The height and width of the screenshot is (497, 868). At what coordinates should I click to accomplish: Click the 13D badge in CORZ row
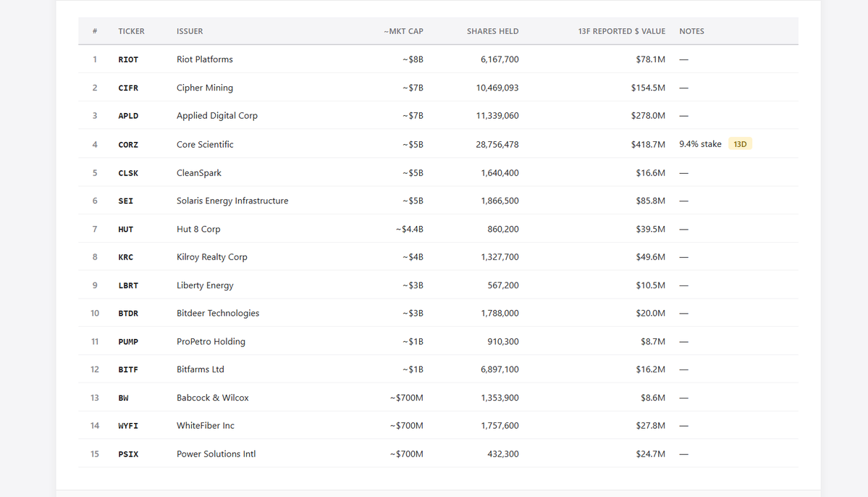[740, 144]
